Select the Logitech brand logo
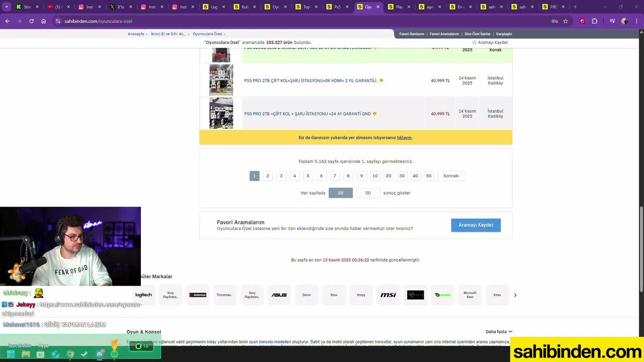Image resolution: width=644 pixels, height=362 pixels. 143,295
